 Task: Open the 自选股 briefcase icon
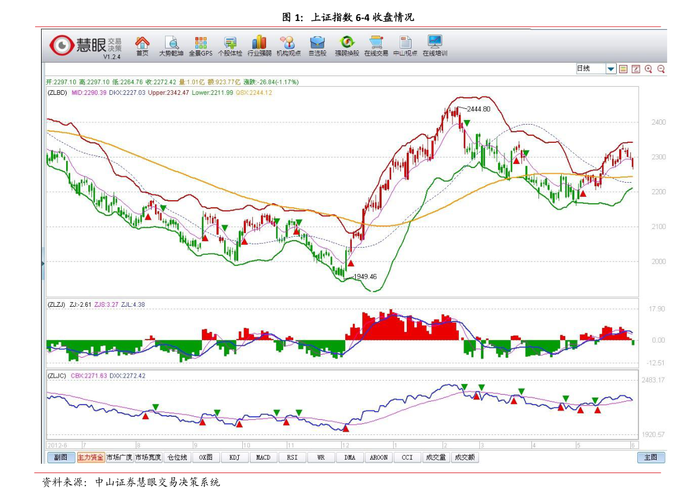(318, 45)
